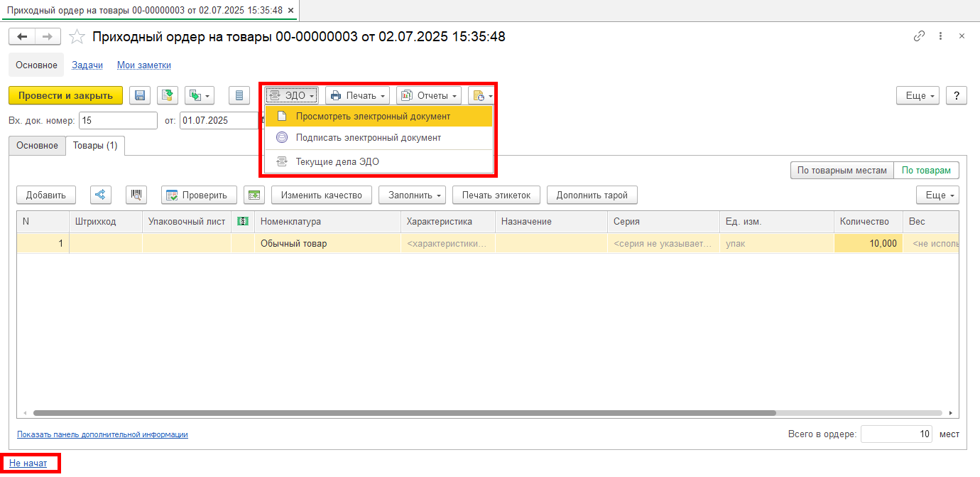Image resolution: width=980 pixels, height=477 pixels.
Task: Open Мои заметки link
Action: coord(144,65)
